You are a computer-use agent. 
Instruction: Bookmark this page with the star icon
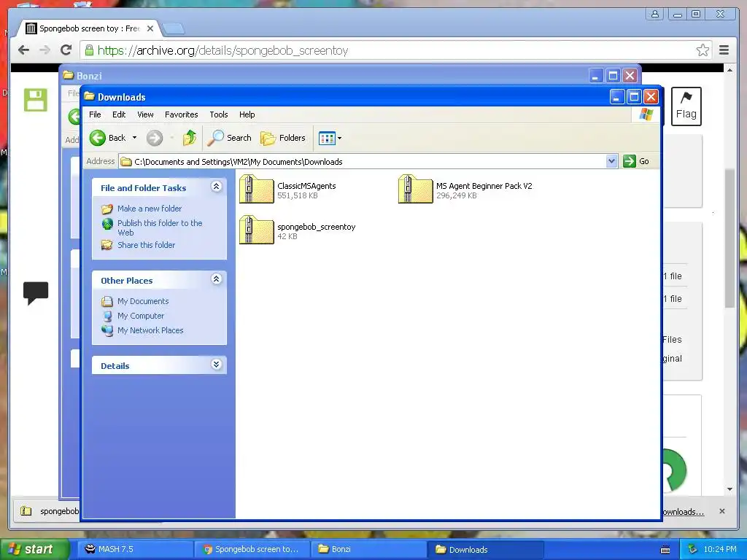(x=703, y=50)
